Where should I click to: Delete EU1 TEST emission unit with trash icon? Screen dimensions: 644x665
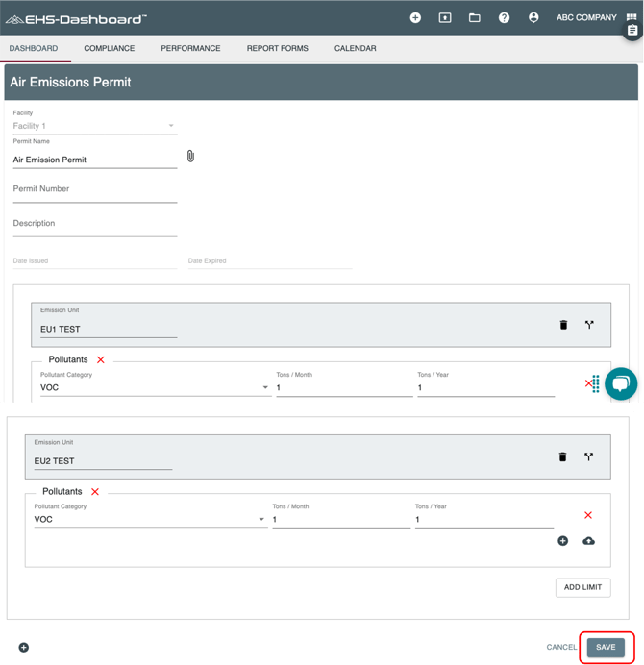pos(563,325)
